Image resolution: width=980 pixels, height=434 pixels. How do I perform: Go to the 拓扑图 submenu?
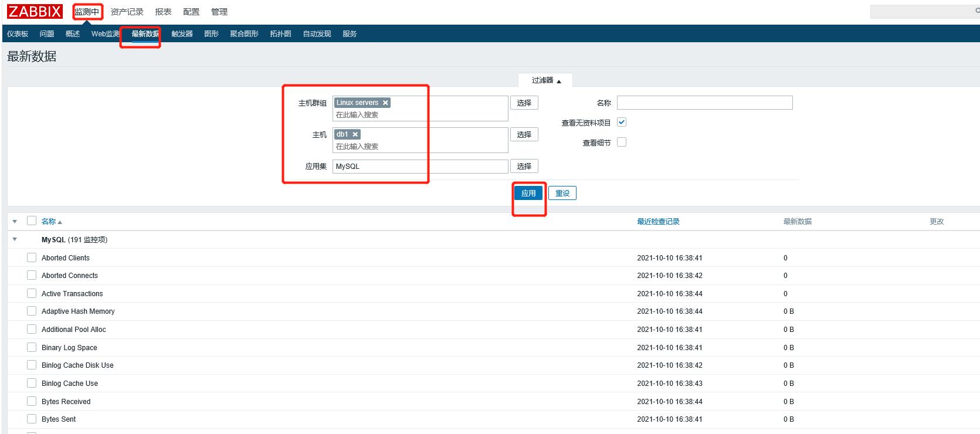[280, 34]
